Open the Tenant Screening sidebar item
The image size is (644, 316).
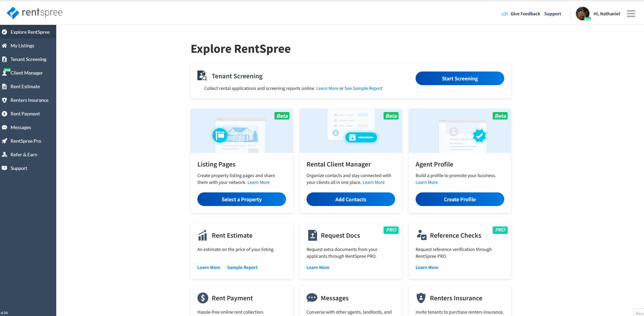(x=28, y=59)
